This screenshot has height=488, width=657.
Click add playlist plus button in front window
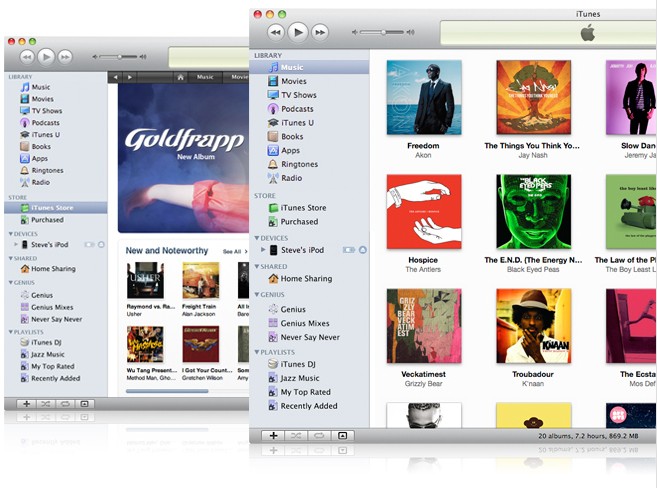pyautogui.click(x=273, y=436)
